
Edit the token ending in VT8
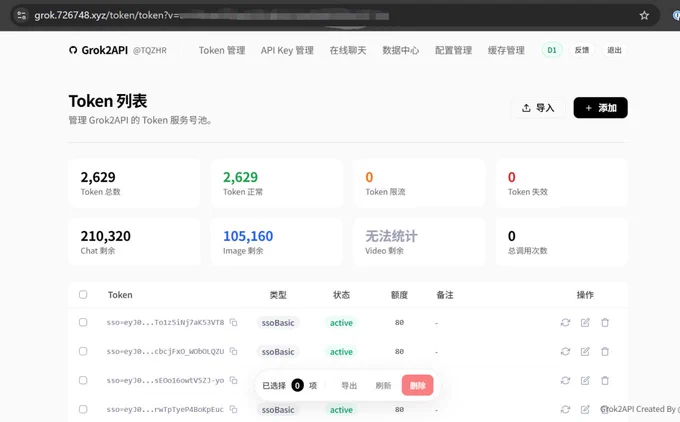(585, 322)
